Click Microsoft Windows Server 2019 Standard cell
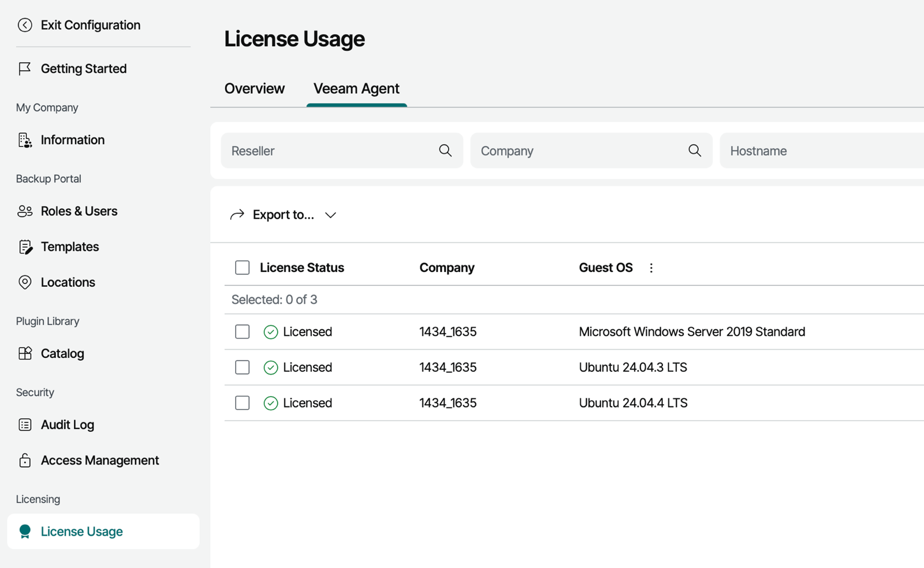Image resolution: width=924 pixels, height=568 pixels. tap(692, 332)
